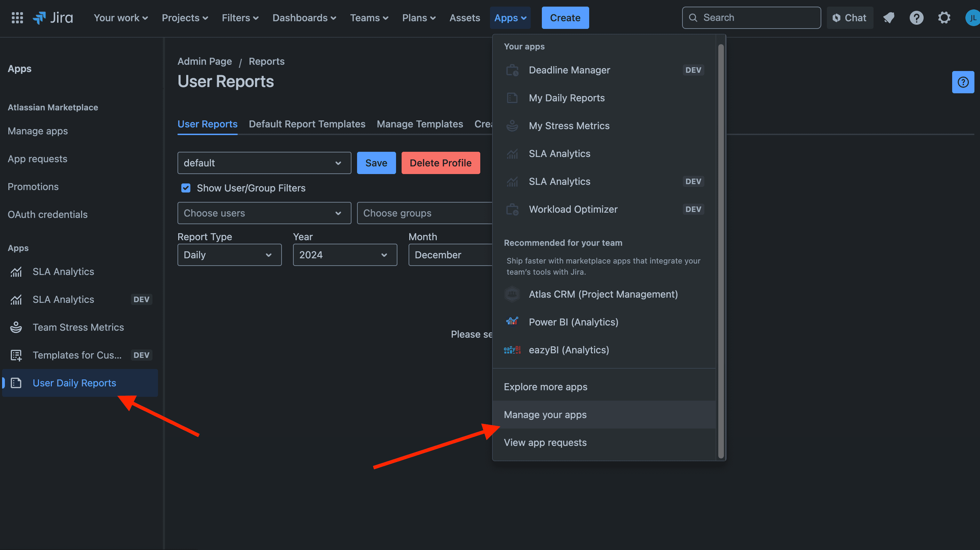Click the Create button
This screenshot has width=980, height=550.
click(565, 17)
